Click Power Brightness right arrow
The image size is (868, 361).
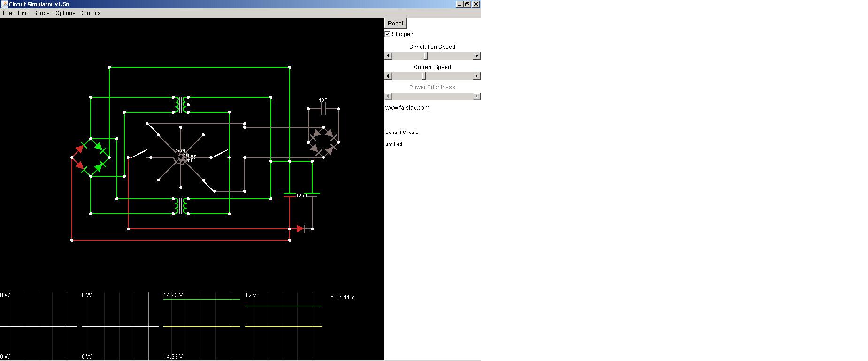pos(477,96)
